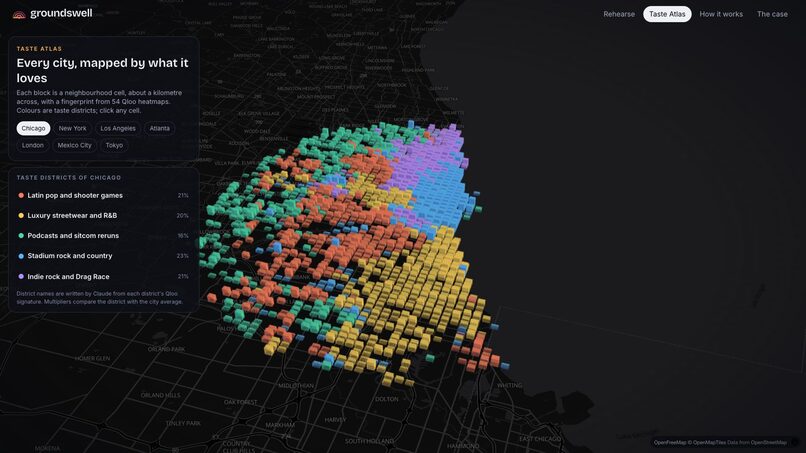Screen dimensions: 806x453
Task: Click the Markham map label
Action: click(280, 425)
